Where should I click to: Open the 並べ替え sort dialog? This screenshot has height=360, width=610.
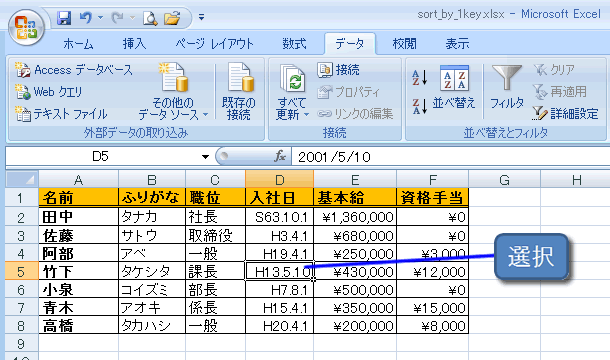pos(454,88)
